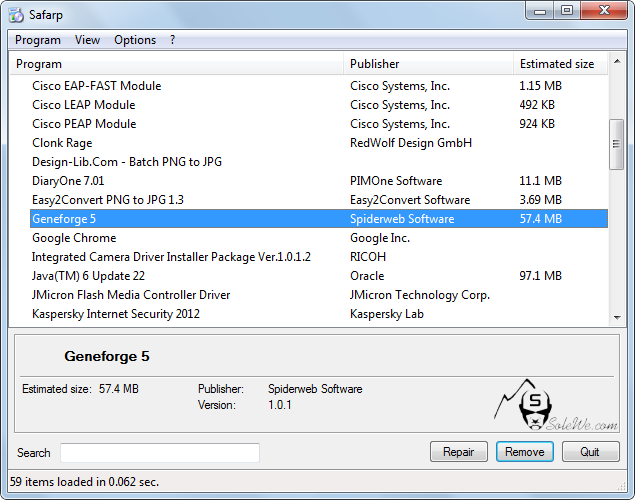Screen dimensions: 635x500
Task: Sort by the Program column header
Action: [177, 64]
